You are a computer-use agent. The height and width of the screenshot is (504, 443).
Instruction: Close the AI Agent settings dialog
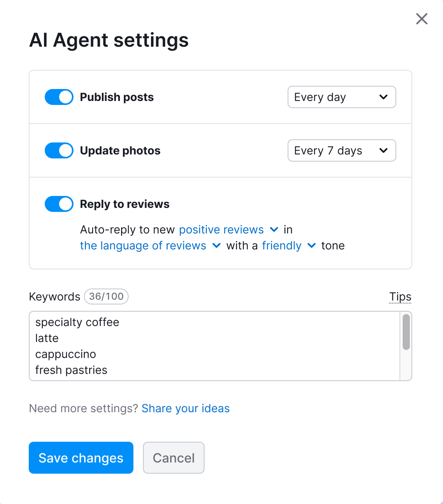tap(421, 19)
